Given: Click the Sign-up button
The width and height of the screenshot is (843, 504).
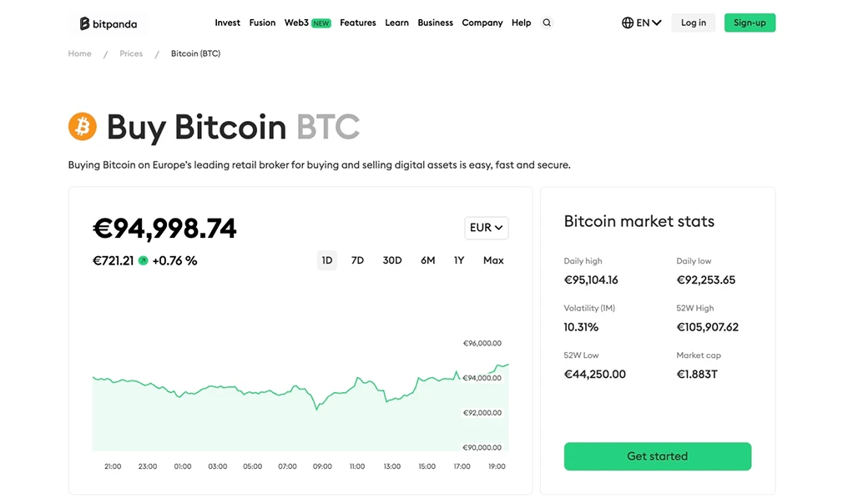Looking at the screenshot, I should tap(749, 23).
